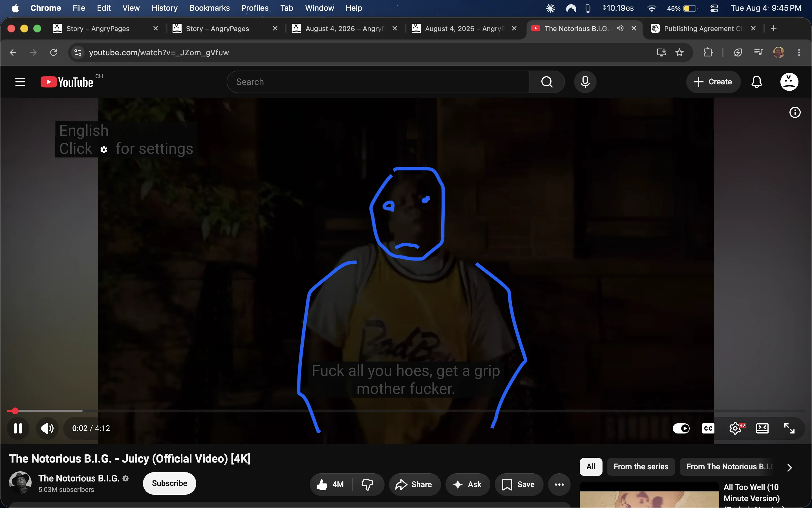Open the Window menu
812x508 pixels.
[319, 8]
